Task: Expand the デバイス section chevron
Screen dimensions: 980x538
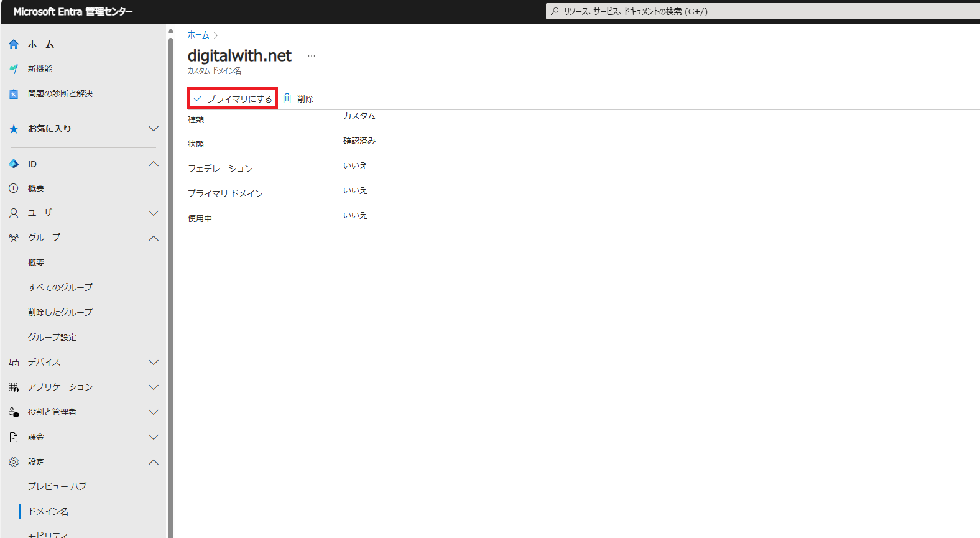Action: (x=154, y=363)
